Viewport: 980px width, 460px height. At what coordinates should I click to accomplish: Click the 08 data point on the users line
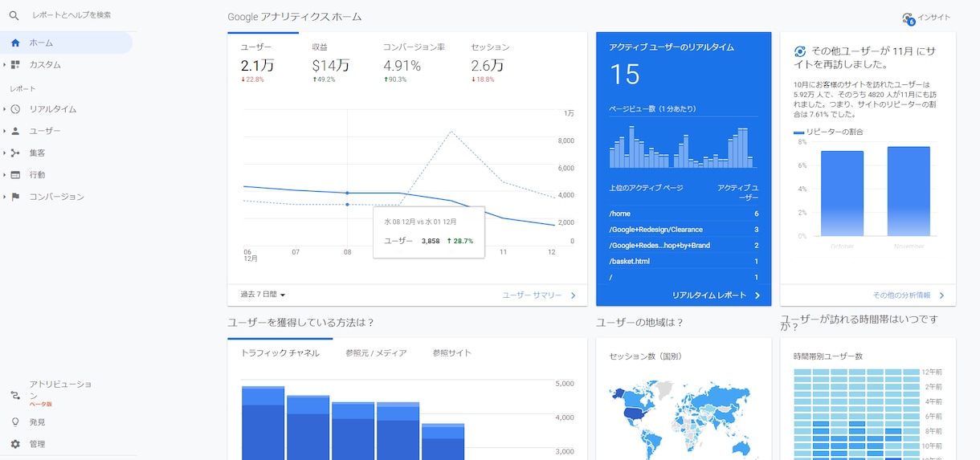point(347,193)
